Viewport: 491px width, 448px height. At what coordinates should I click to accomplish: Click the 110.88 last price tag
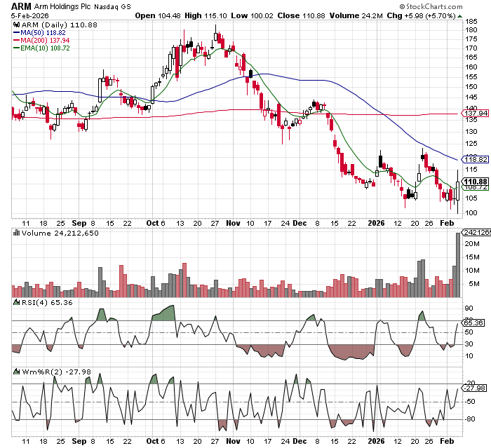tap(476, 182)
